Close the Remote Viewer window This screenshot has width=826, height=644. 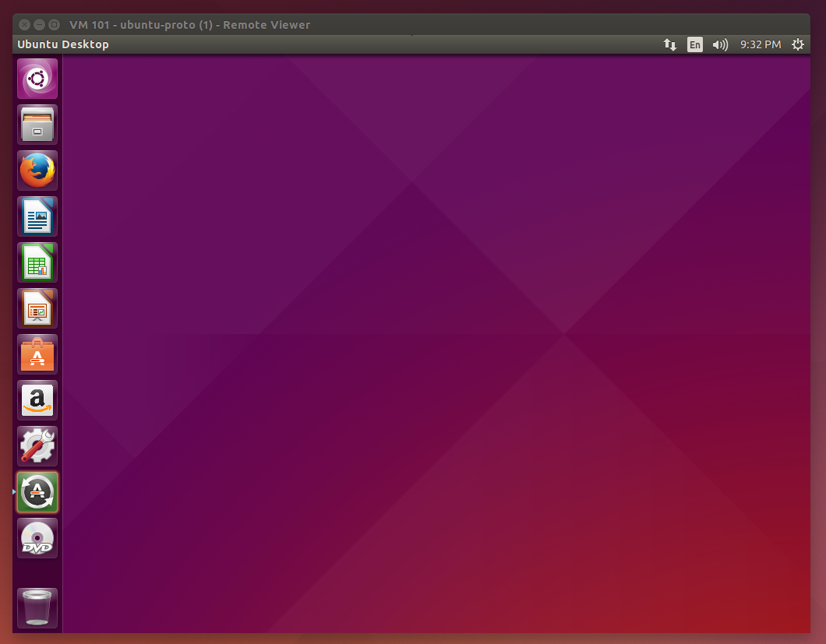point(24,25)
